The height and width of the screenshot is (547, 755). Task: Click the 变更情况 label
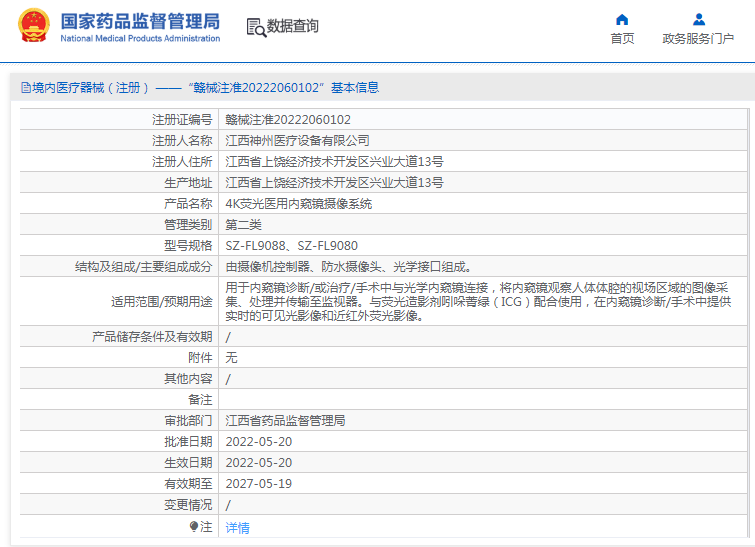[188, 505]
